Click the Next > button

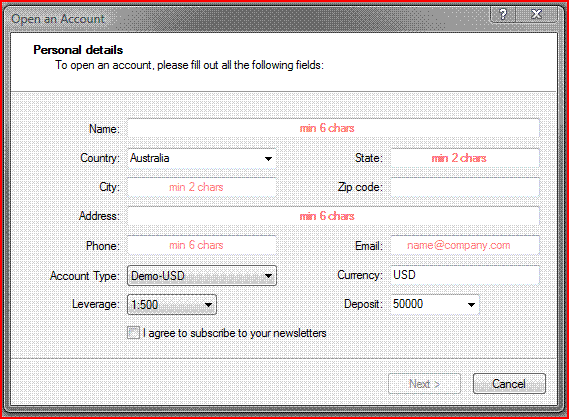point(424,383)
